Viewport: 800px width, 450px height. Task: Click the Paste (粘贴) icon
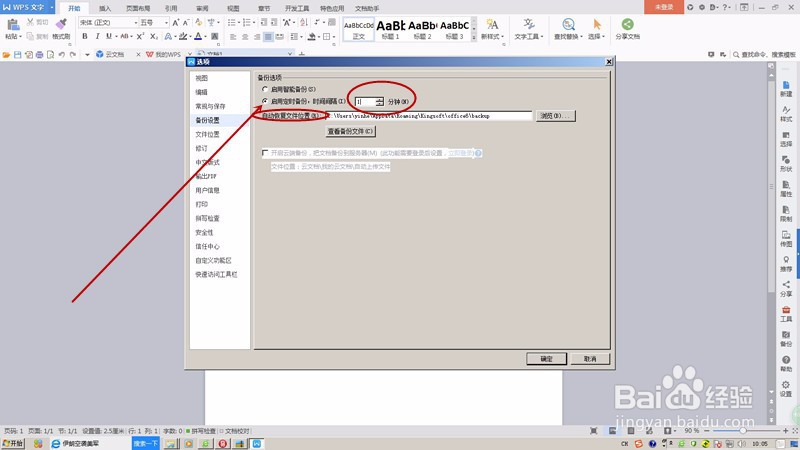click(x=12, y=24)
